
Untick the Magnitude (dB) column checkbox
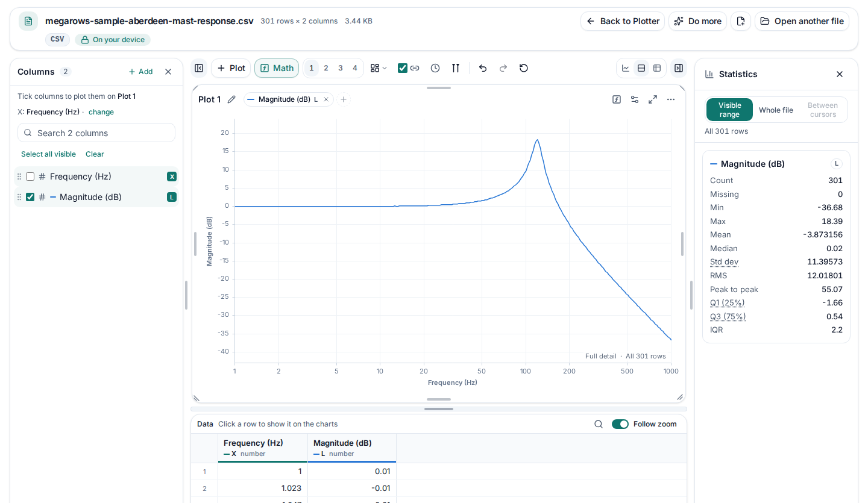[30, 197]
